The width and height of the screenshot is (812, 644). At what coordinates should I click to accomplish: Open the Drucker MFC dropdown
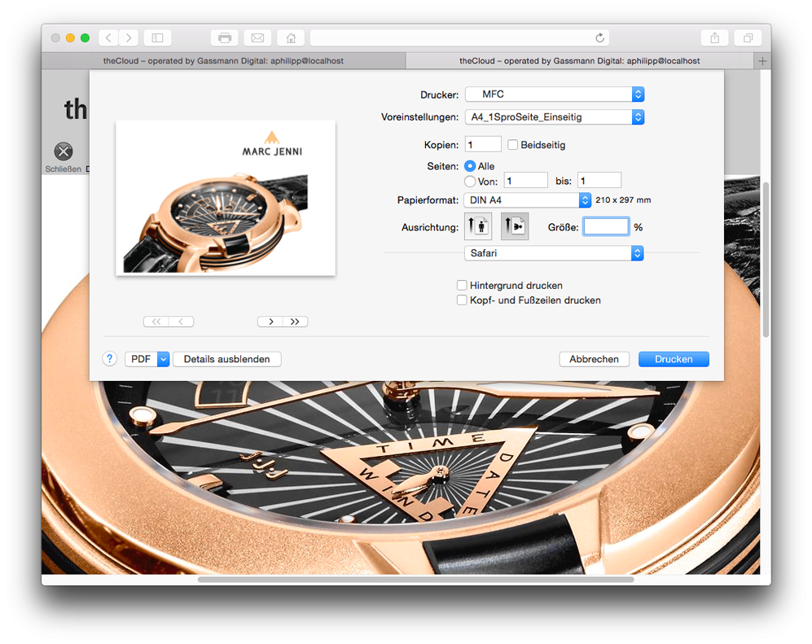coord(555,94)
